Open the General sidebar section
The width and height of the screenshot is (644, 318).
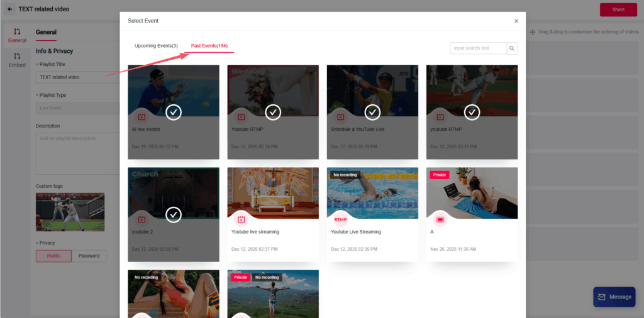(x=17, y=36)
